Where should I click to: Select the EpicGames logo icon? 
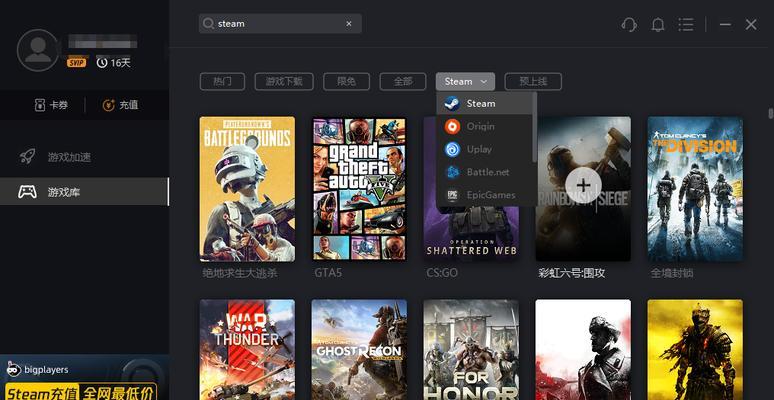(x=452, y=195)
